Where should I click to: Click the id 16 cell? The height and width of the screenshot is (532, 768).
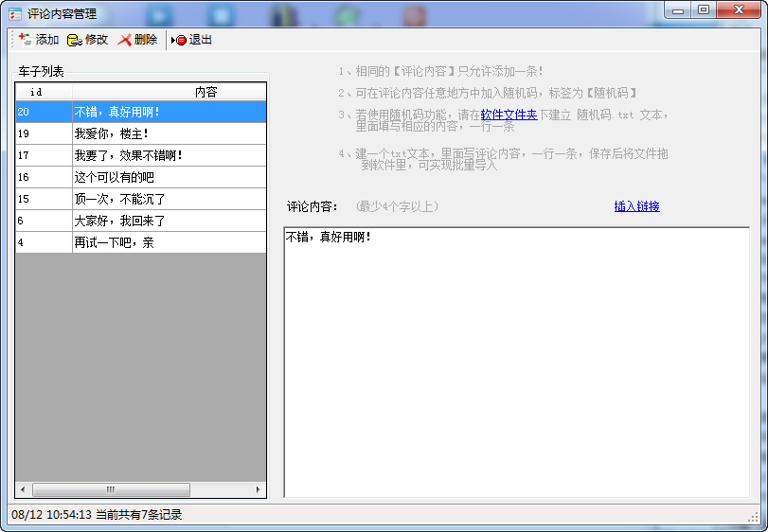coord(45,177)
